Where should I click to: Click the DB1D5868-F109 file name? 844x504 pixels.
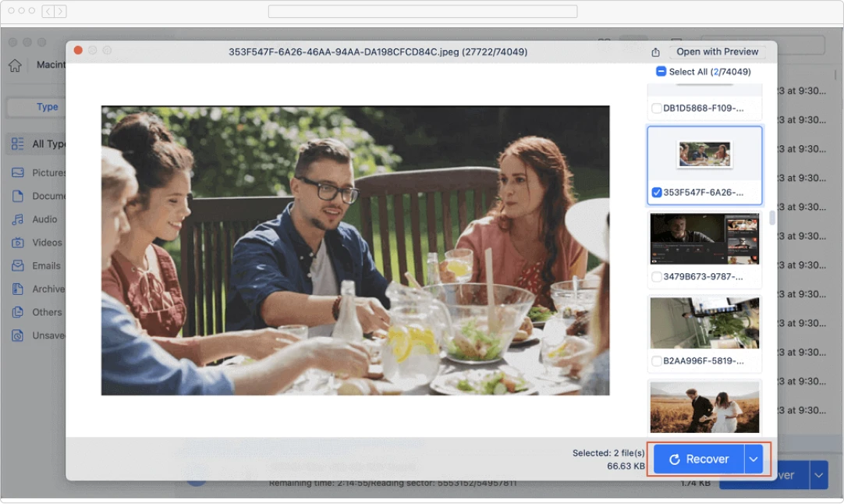coord(703,108)
